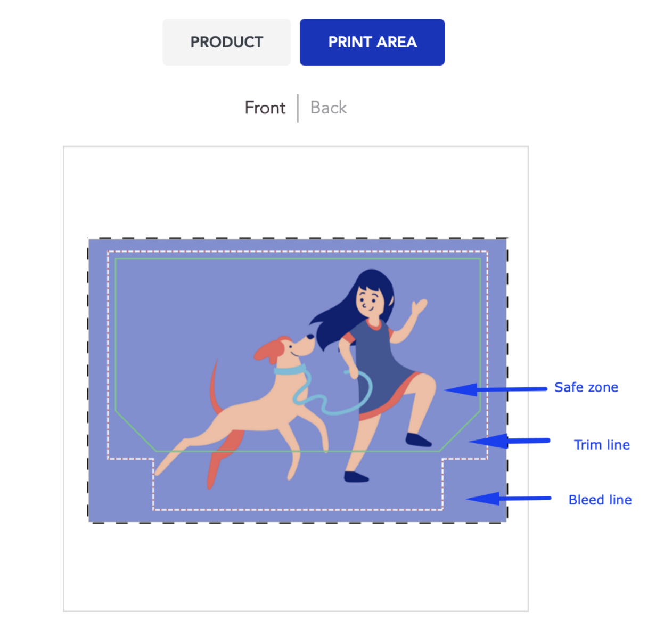Switch to the PRODUCT view
This screenshot has width=672, height=635.
tap(226, 42)
